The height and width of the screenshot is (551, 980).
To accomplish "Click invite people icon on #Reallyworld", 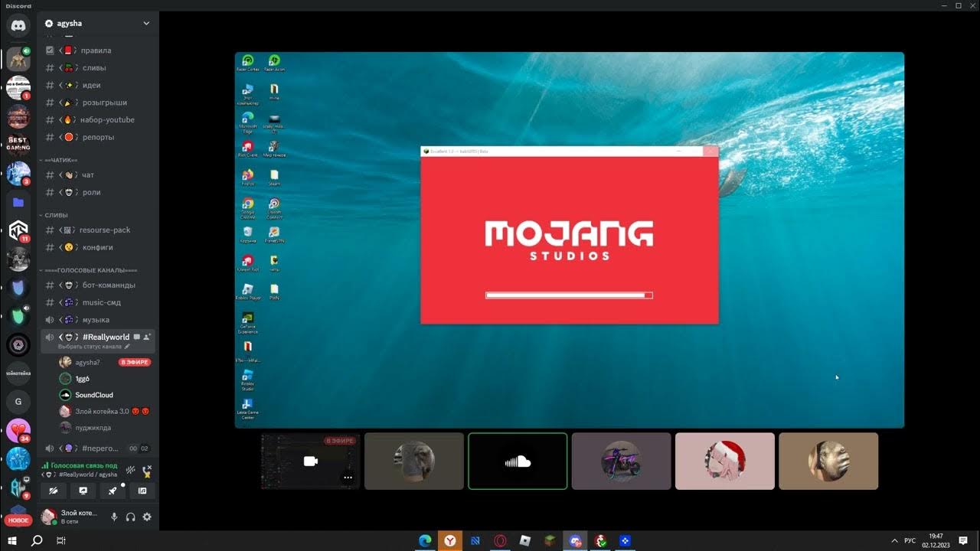I will (x=148, y=337).
